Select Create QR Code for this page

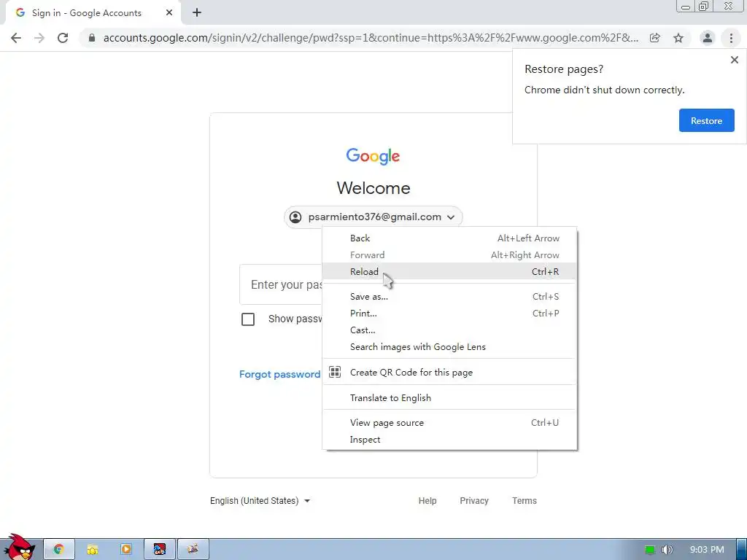[449, 373]
